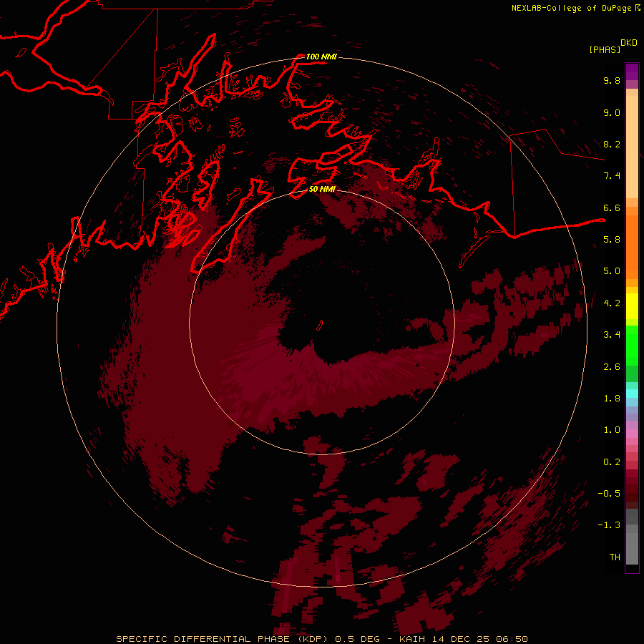Click the TH threshold legend label
644x644 pixels.
pyautogui.click(x=615, y=557)
